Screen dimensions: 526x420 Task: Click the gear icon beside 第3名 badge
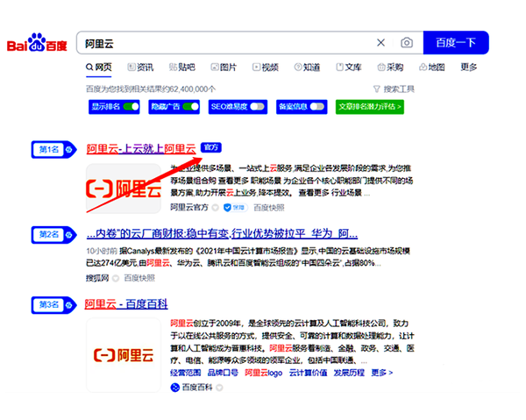pyautogui.click(x=68, y=304)
